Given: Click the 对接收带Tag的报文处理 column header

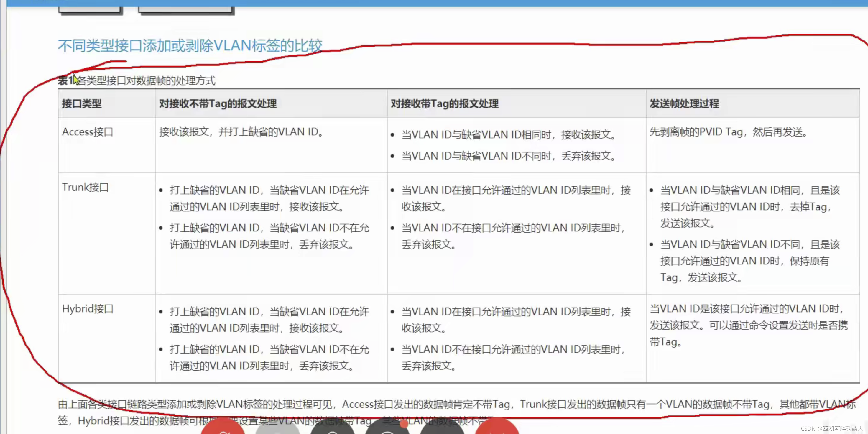Looking at the screenshot, I should pyautogui.click(x=444, y=103).
